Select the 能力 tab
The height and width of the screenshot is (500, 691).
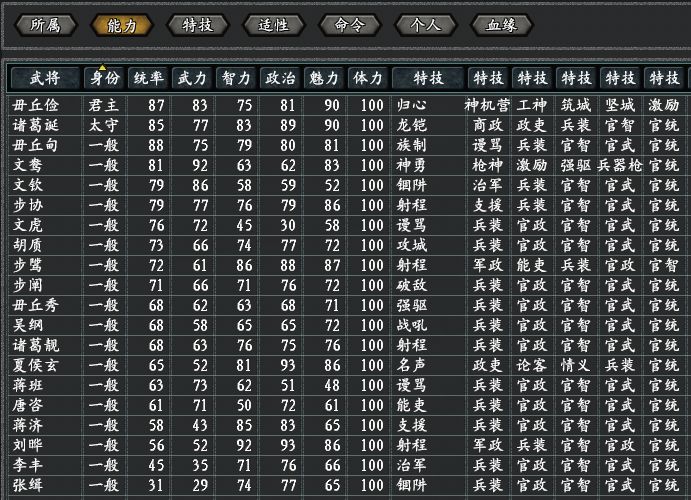pyautogui.click(x=122, y=25)
